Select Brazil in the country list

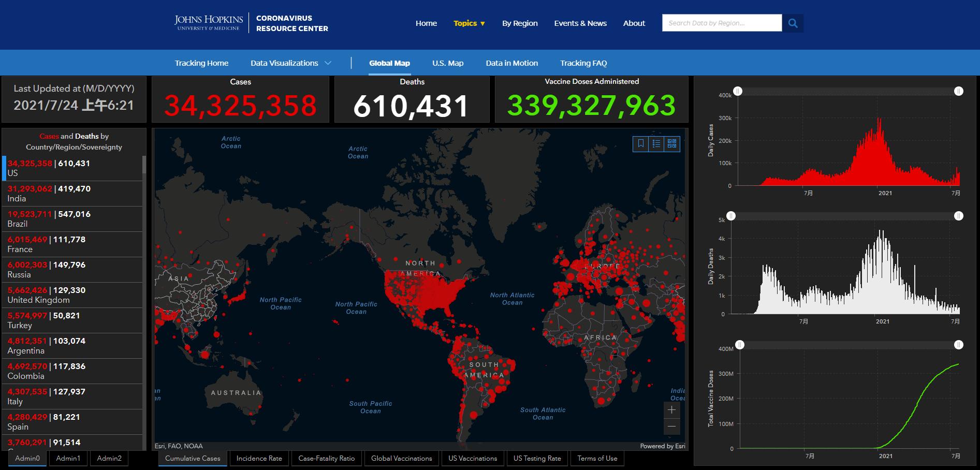[72, 219]
